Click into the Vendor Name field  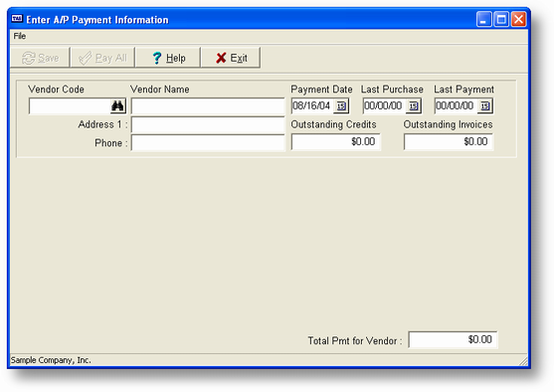208,106
